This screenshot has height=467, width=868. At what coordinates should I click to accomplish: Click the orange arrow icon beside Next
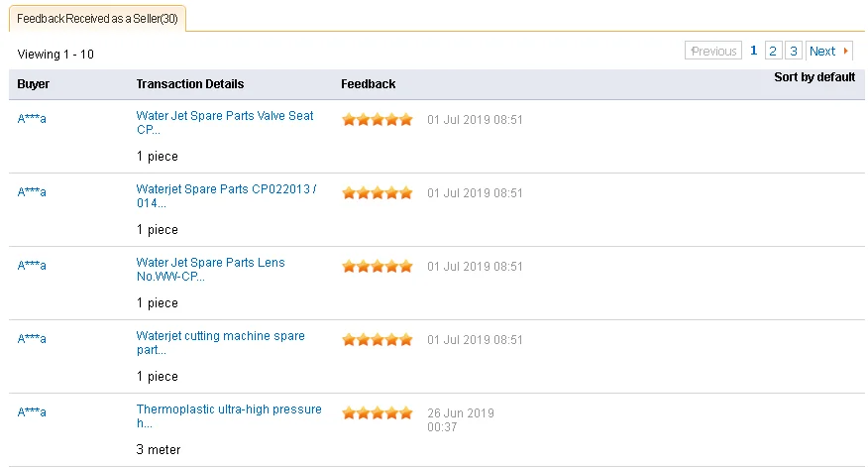[845, 51]
